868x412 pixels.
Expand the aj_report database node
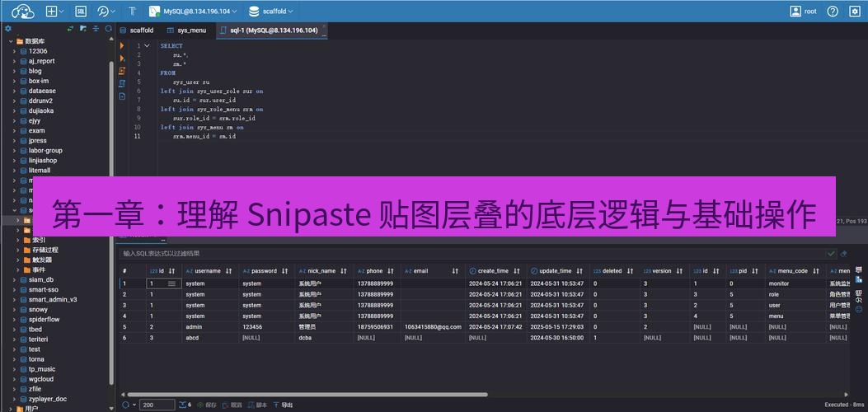pos(15,61)
